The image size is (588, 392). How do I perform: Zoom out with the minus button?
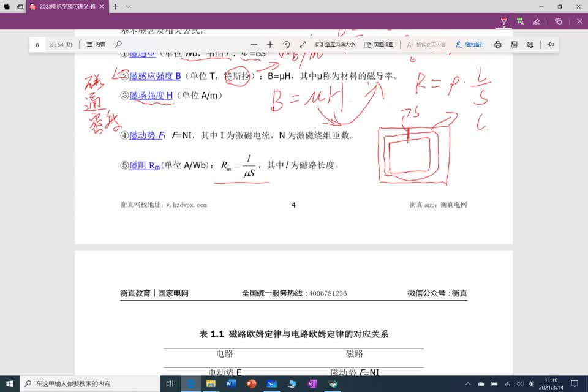coord(254,44)
